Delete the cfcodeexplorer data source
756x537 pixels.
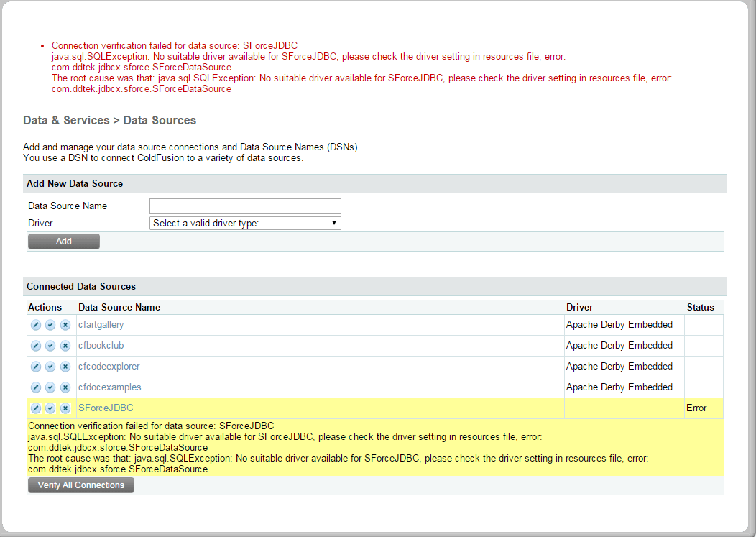65,367
